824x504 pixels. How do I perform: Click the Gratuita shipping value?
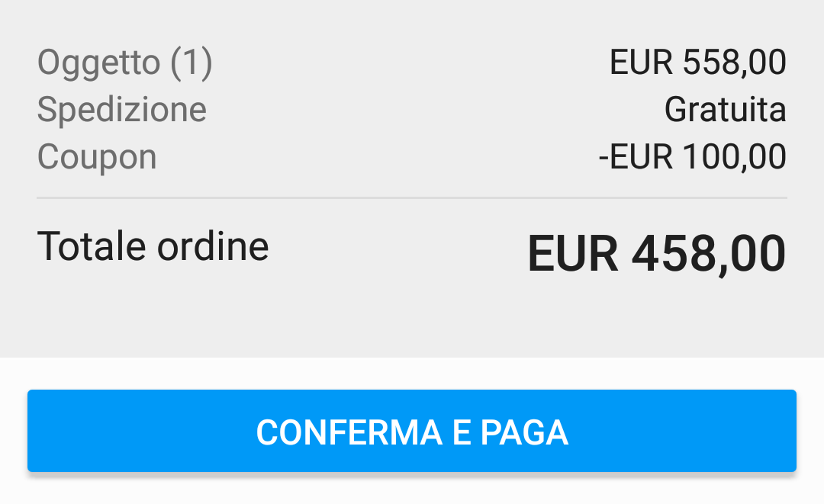[x=725, y=110]
